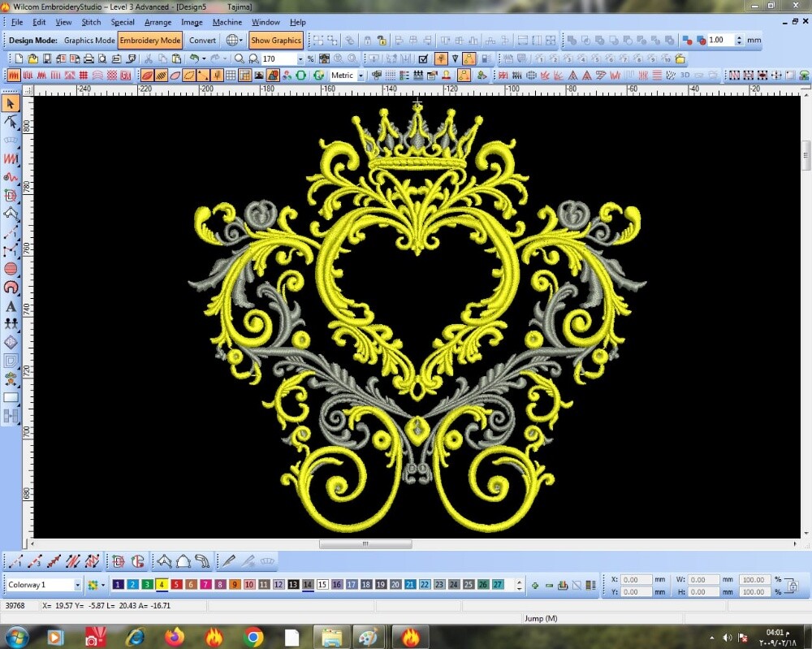
Task: Toggle the checkbox icon in the view toolbar
Action: click(423, 59)
